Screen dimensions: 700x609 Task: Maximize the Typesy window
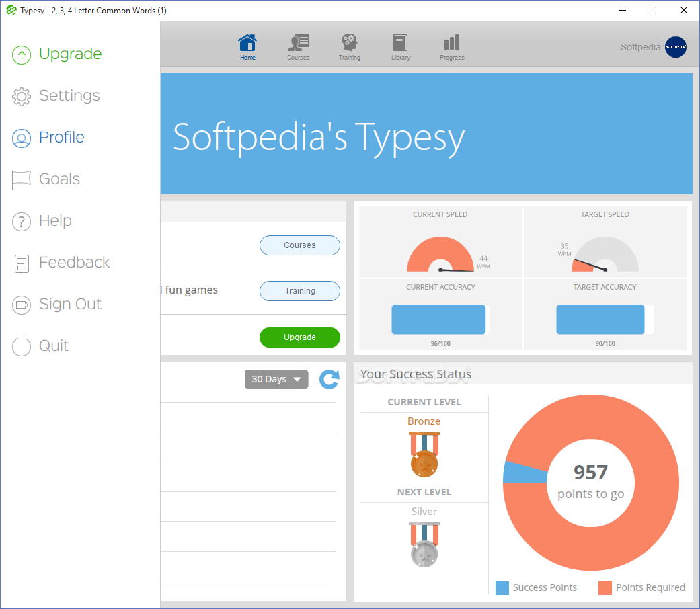653,10
